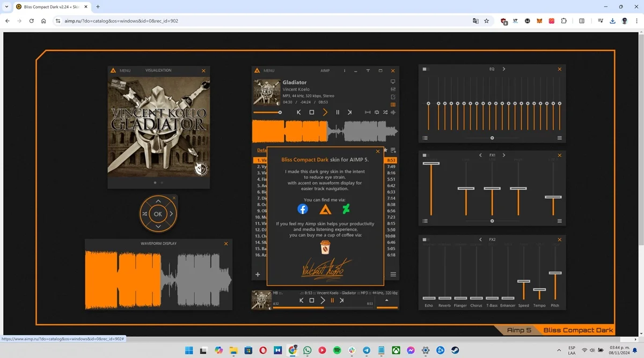
Task: Open Chrome downloads icon in toolbar
Action: pyautogui.click(x=613, y=21)
